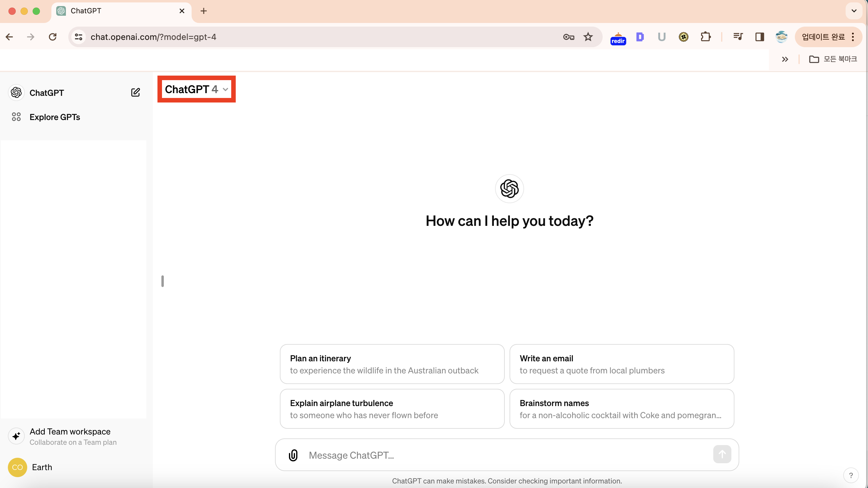Open Explore GPTs in the sidebar
The width and height of the screenshot is (868, 488).
click(x=55, y=117)
